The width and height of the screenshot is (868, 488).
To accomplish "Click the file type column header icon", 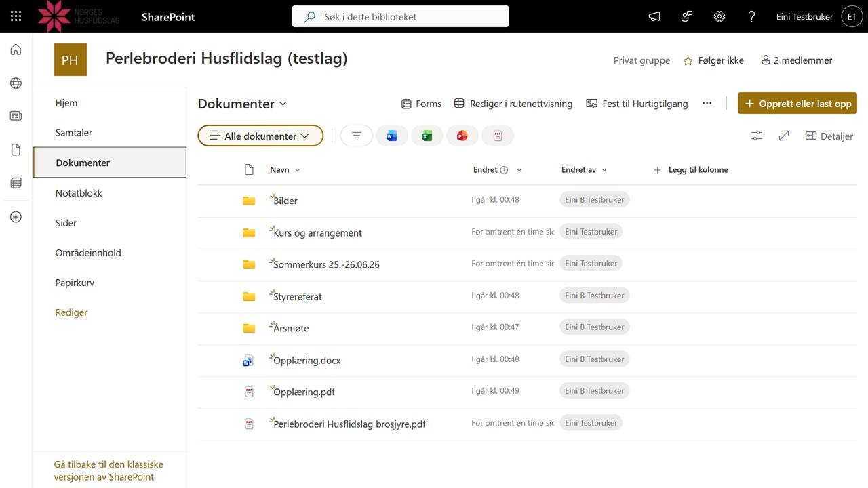I will point(249,169).
